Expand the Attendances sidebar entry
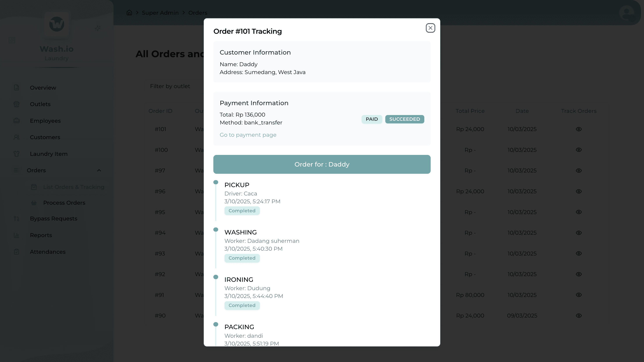644x362 pixels. [48, 252]
